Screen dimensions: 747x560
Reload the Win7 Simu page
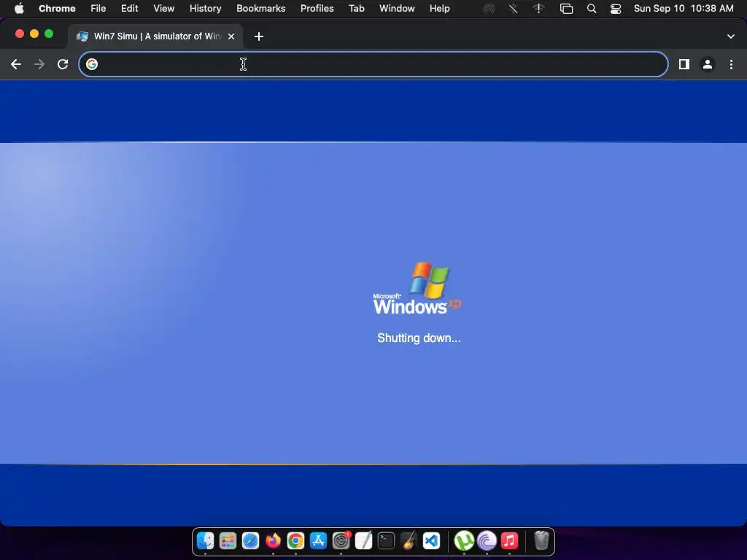[x=63, y=64]
